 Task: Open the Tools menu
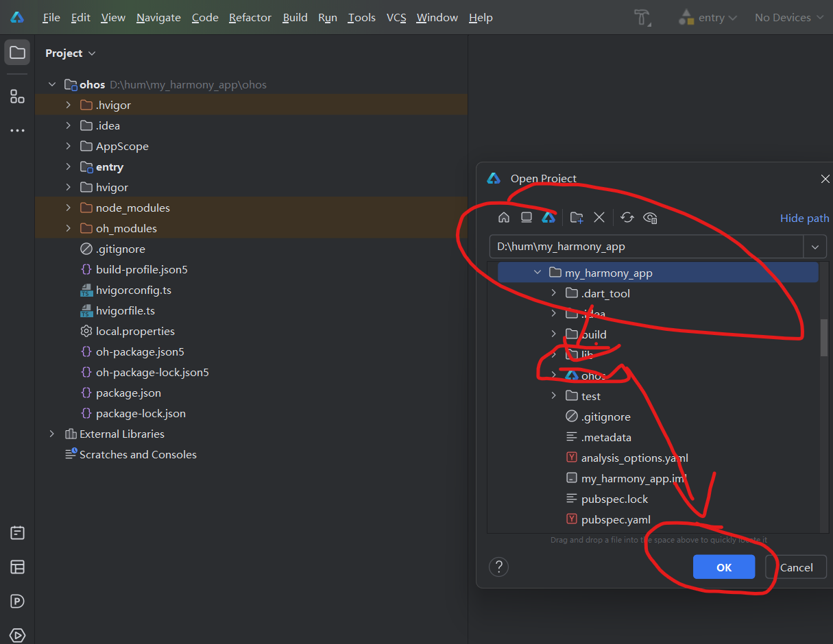pos(361,18)
